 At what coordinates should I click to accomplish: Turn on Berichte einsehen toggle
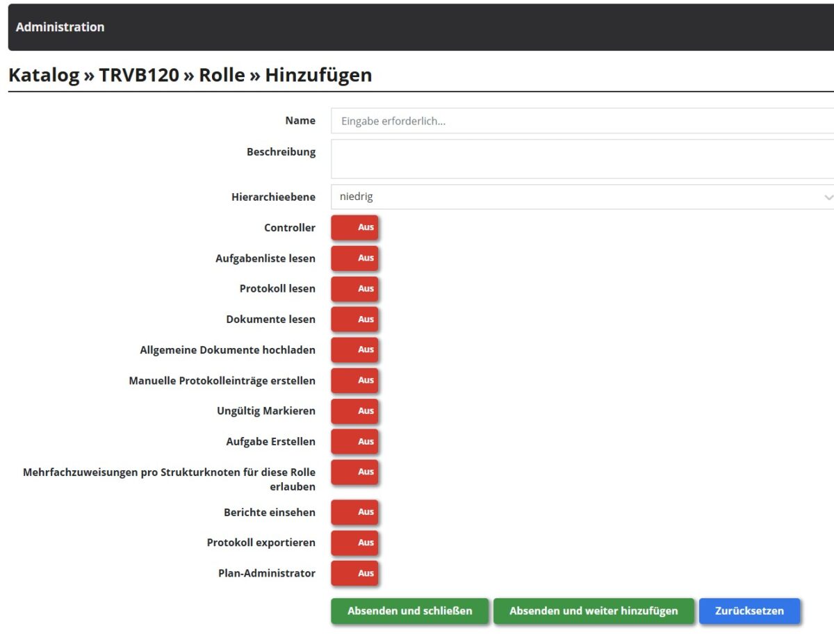[x=354, y=513]
